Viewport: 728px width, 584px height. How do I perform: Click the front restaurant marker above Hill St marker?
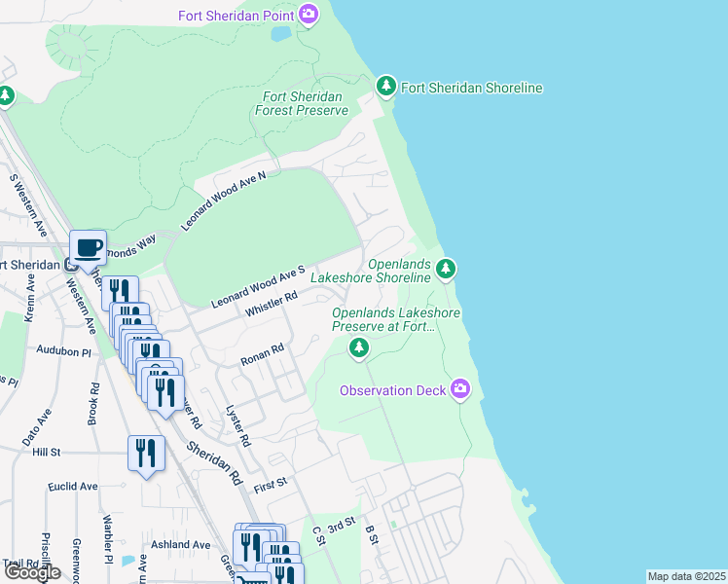click(x=165, y=393)
